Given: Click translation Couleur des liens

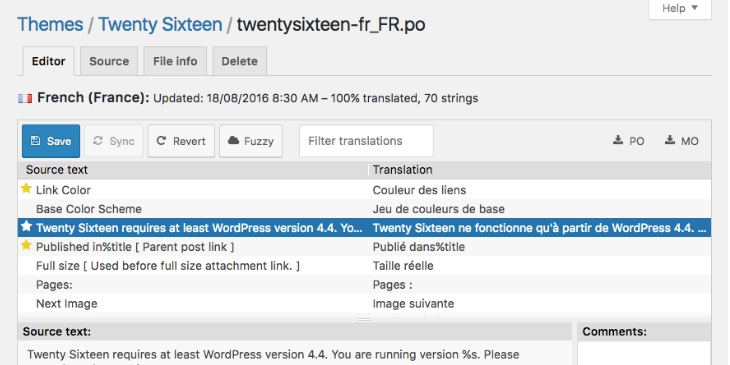Looking at the screenshot, I should click(419, 190).
